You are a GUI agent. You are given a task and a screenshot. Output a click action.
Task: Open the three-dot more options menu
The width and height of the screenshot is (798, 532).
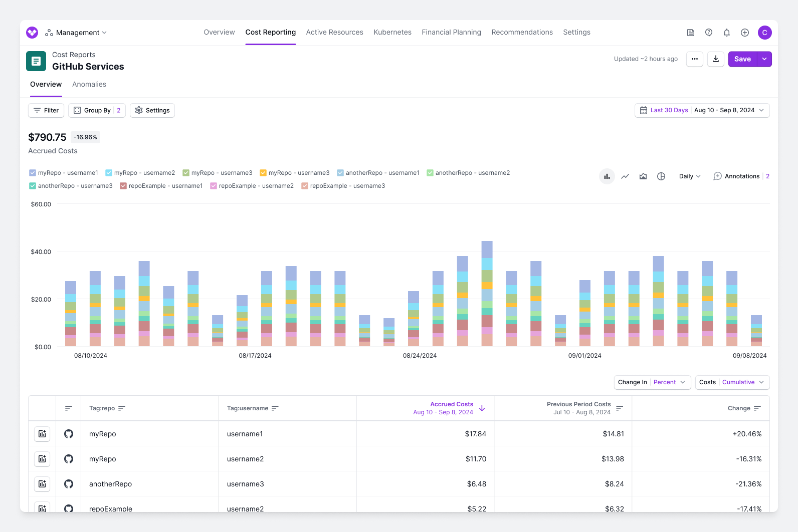pos(695,59)
